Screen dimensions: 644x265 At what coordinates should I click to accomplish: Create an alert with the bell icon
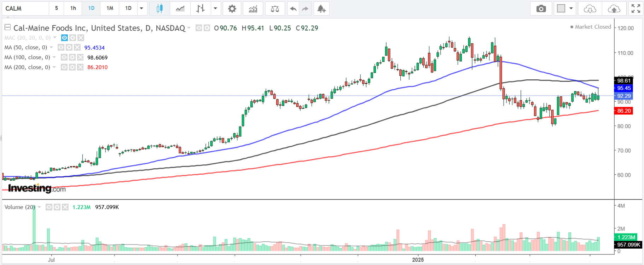point(321,9)
